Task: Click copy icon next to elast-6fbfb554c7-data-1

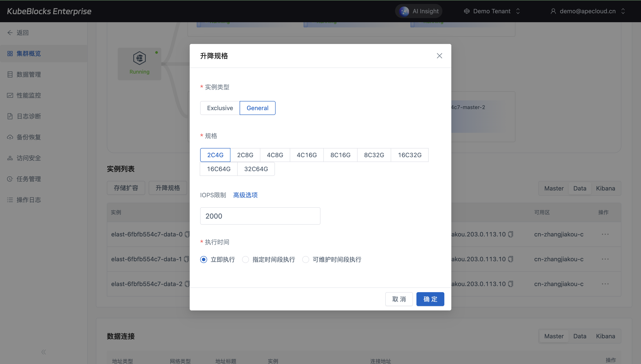Action: [186, 259]
